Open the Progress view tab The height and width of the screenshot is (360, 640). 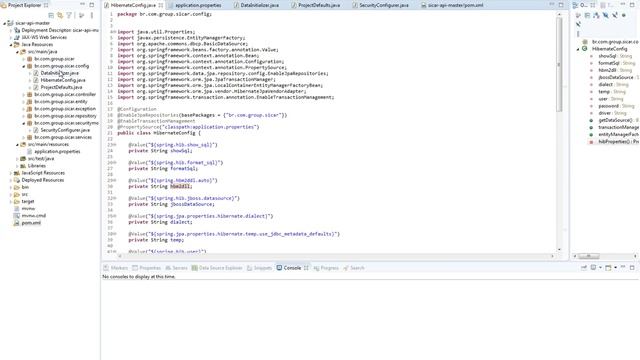pyautogui.click(x=326, y=268)
